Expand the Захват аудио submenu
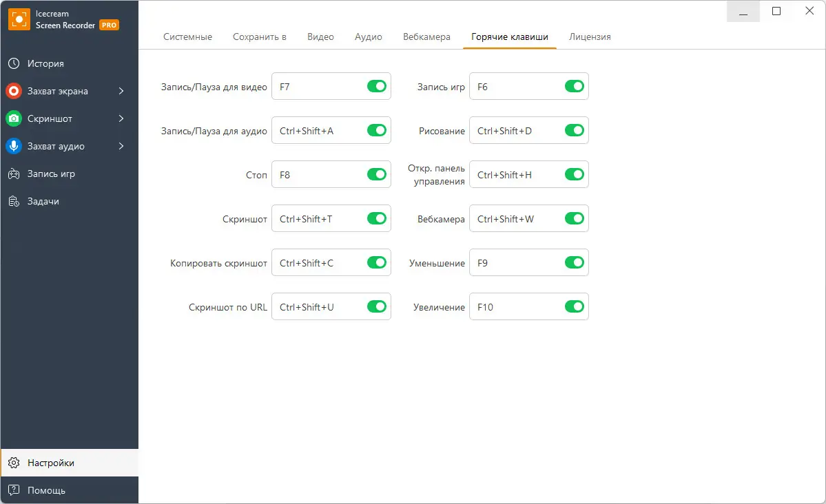826x504 pixels. [122, 145]
